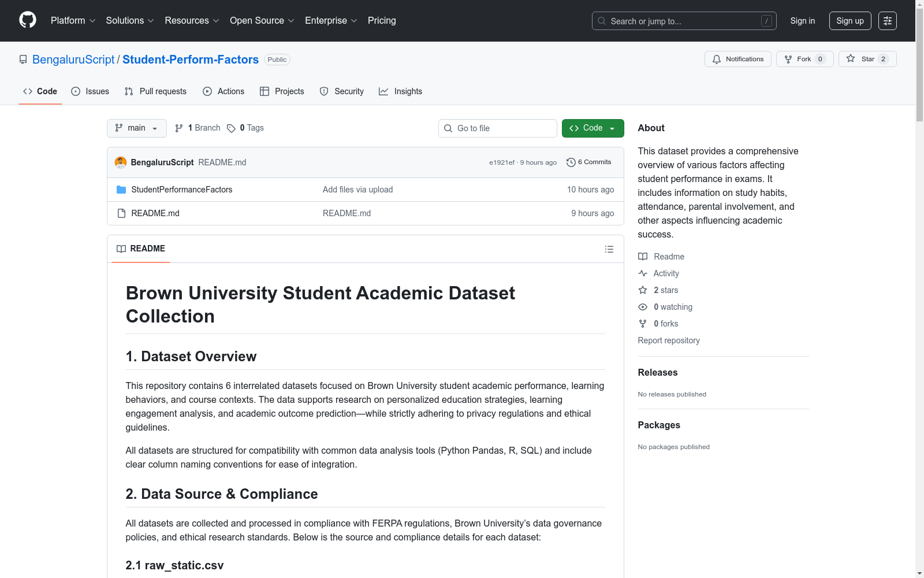Switch to the Insights tab
Screen dimensions: 924x578
pos(401,91)
